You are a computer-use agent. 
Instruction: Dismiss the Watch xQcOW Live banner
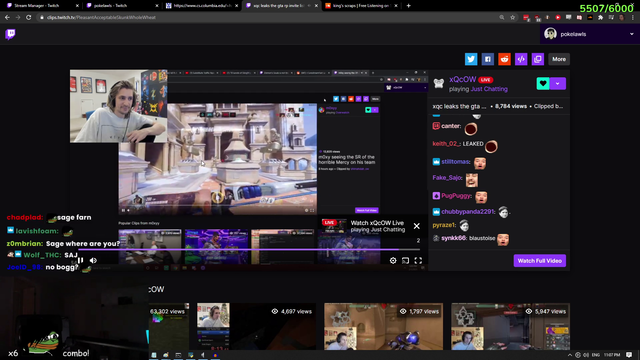click(x=416, y=226)
